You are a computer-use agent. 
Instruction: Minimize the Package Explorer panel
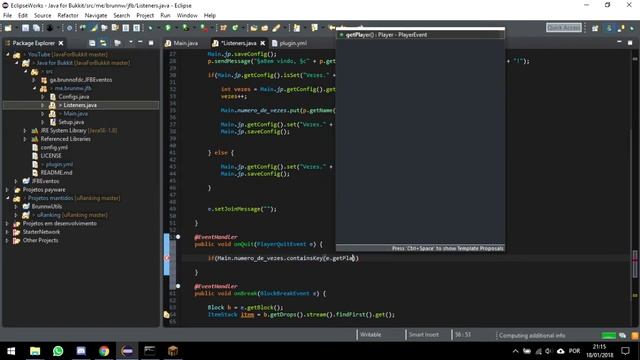(140, 42)
